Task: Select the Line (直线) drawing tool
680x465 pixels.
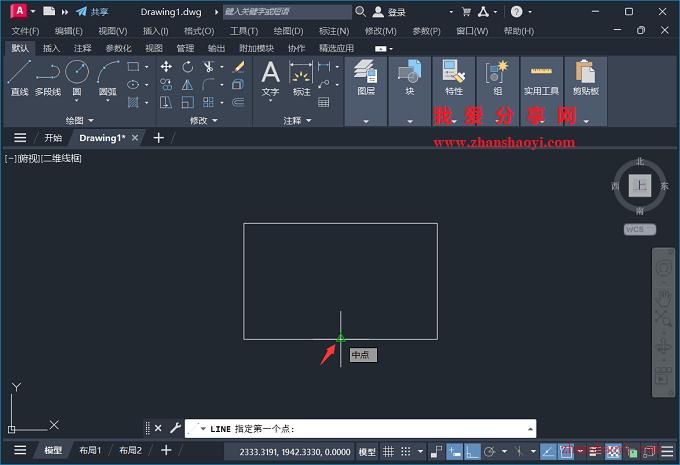Action: click(20, 78)
